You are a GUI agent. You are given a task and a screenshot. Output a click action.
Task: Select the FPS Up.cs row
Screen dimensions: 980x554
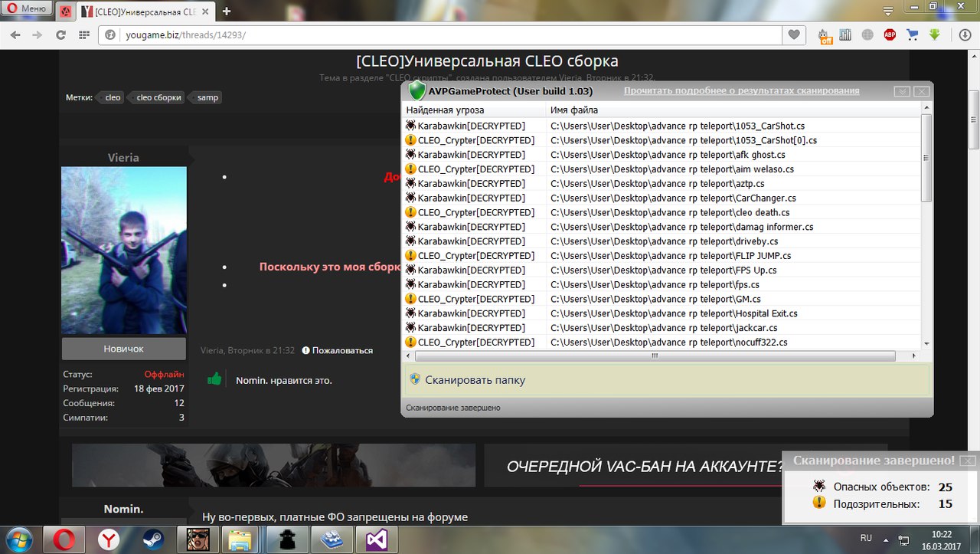point(662,270)
